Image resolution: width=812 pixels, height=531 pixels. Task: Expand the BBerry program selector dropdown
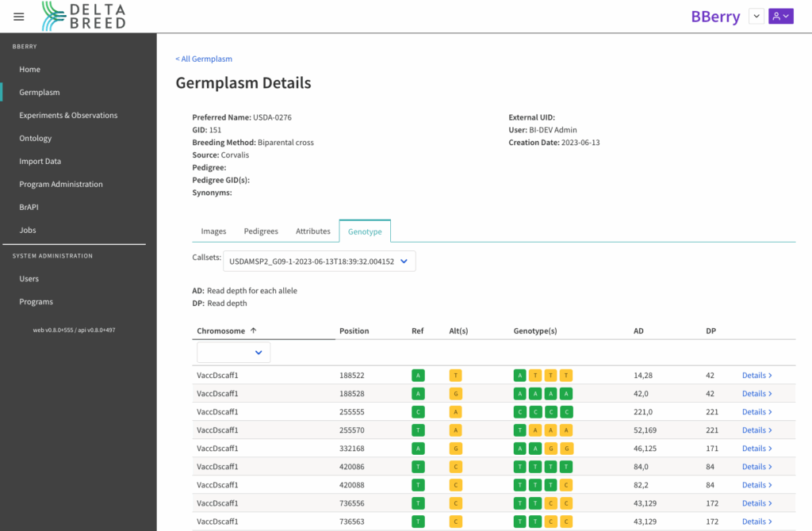(x=756, y=17)
